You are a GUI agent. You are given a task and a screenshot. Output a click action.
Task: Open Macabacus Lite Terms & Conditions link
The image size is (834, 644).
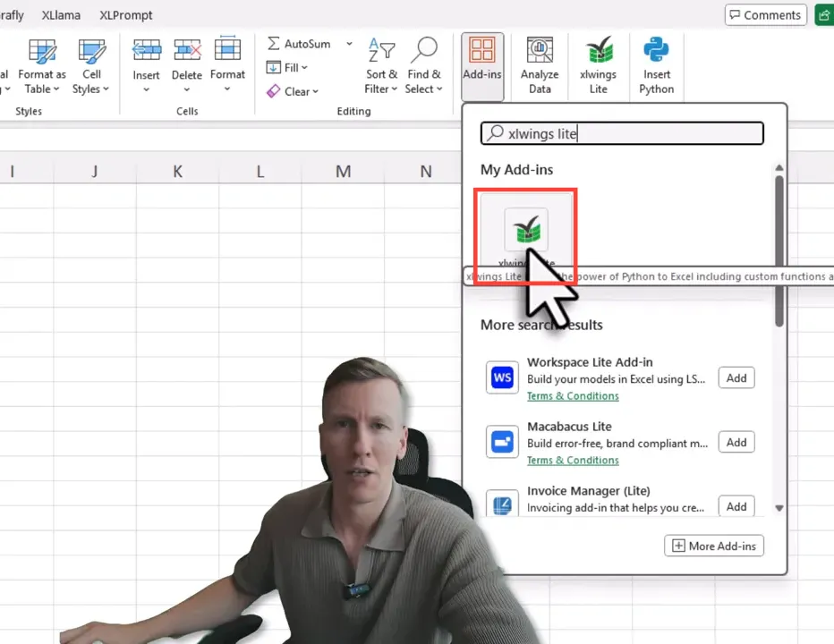point(573,460)
